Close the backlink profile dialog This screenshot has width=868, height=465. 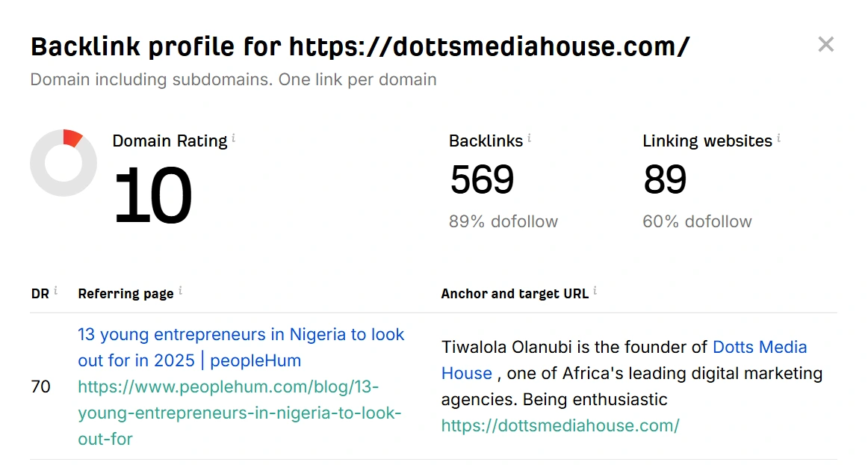coord(825,45)
